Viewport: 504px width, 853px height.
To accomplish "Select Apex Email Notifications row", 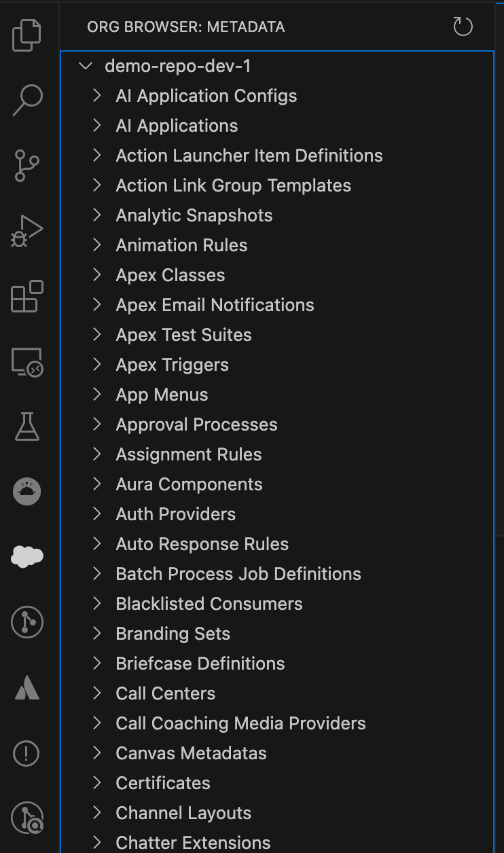I will pos(277,305).
